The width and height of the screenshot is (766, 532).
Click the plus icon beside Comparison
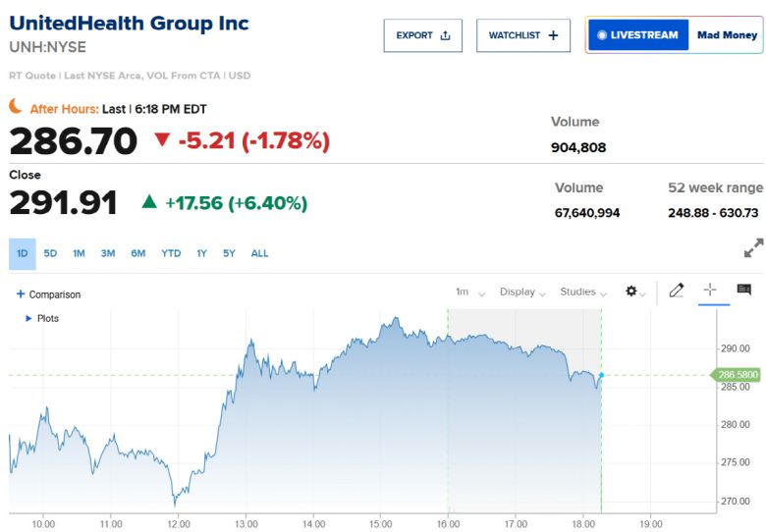click(21, 294)
